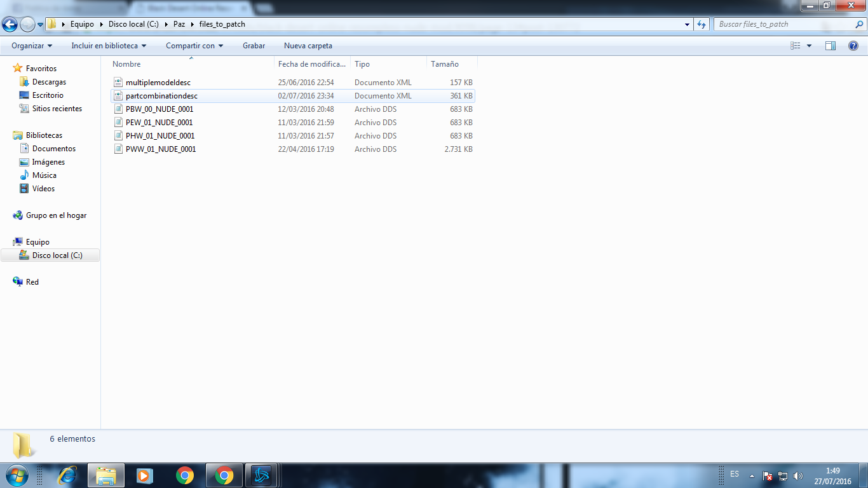
Task: Expand the Incluir en biblioteca dropdown
Action: (x=109, y=46)
